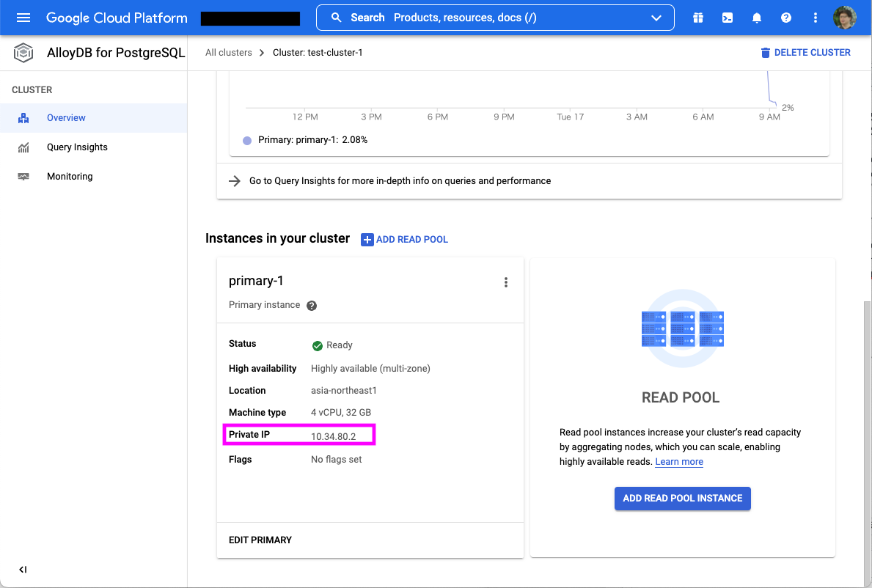Open the primary-1 card three-dot menu

[505, 282]
